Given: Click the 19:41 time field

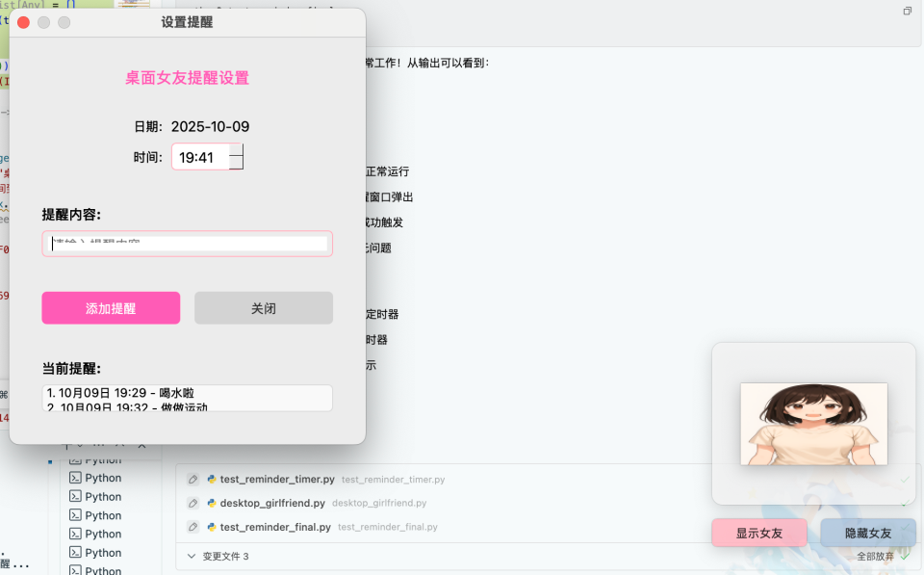Looking at the screenshot, I should click(200, 157).
